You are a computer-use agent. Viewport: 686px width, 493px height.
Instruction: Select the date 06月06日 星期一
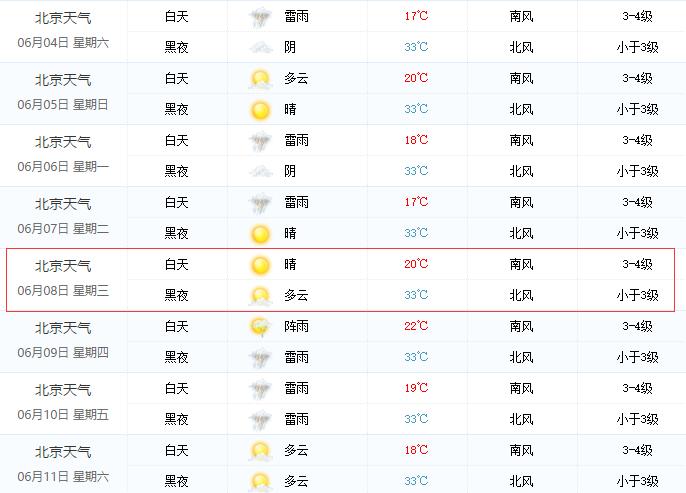click(63, 167)
